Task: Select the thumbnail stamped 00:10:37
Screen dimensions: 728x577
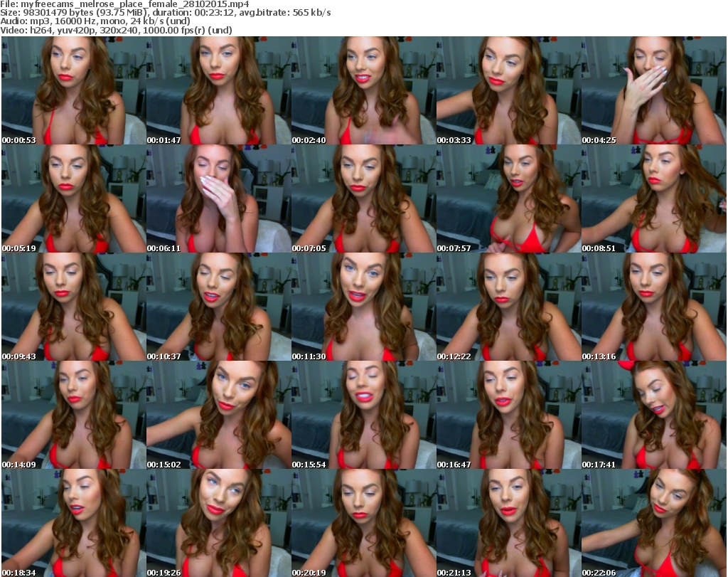Action: coord(219,307)
